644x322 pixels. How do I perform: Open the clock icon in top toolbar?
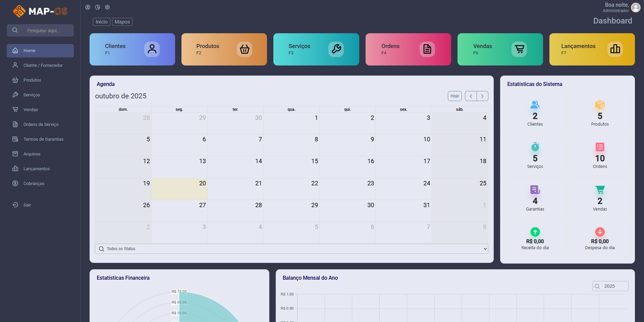pos(98,7)
